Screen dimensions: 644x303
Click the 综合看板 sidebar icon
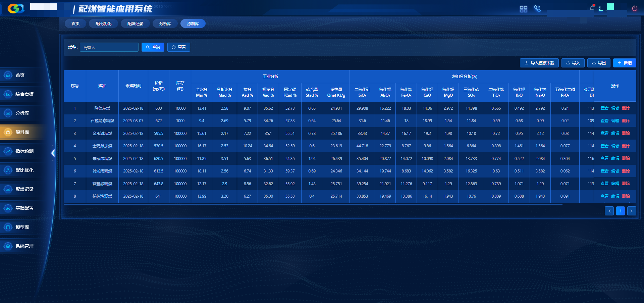(8, 94)
